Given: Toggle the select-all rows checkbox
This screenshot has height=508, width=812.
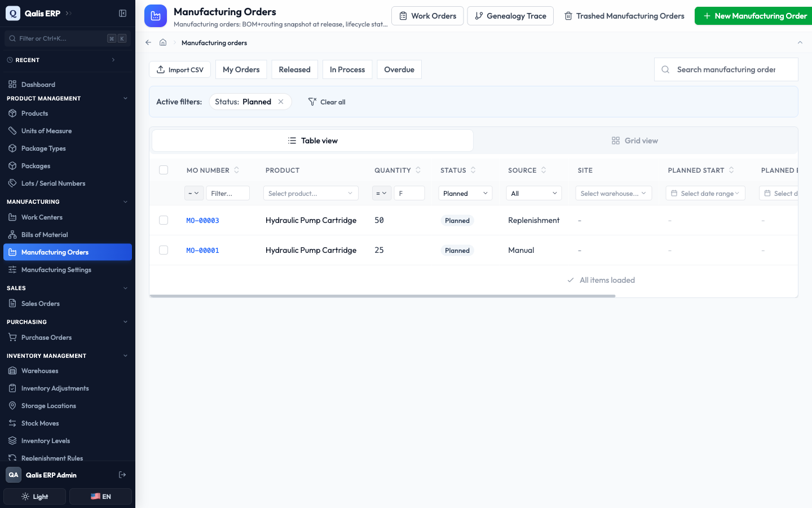Looking at the screenshot, I should tap(164, 170).
